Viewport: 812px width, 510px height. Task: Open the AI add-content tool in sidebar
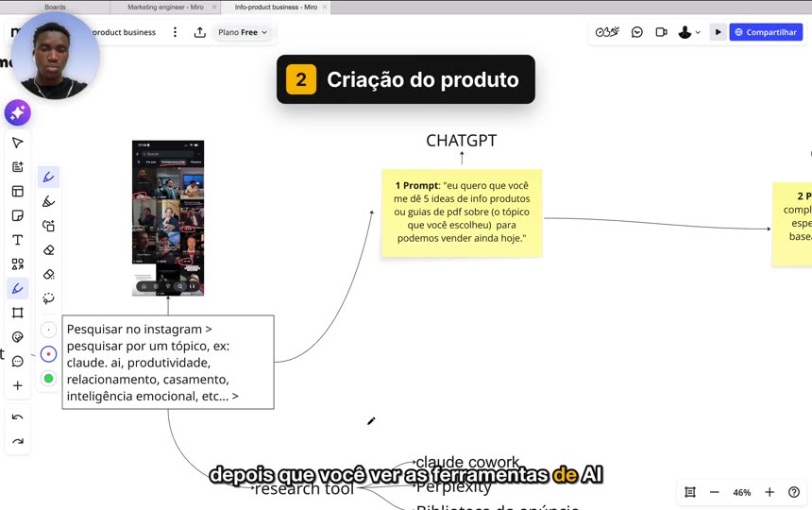[18, 167]
